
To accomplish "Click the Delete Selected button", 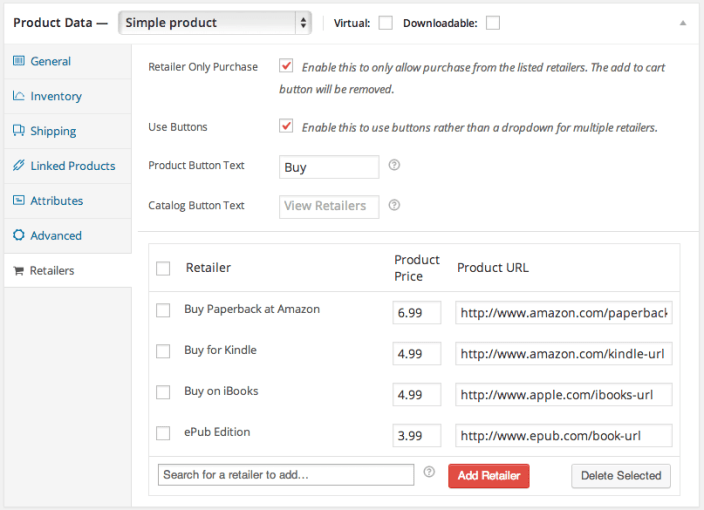I will 621,476.
